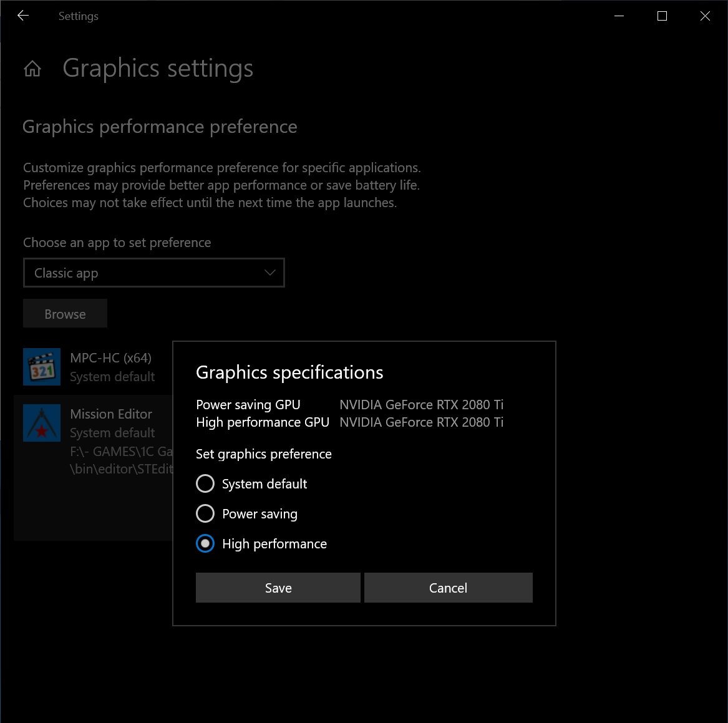Image resolution: width=728 pixels, height=723 pixels.
Task: Open the Classic app dropdown
Action: (153, 273)
